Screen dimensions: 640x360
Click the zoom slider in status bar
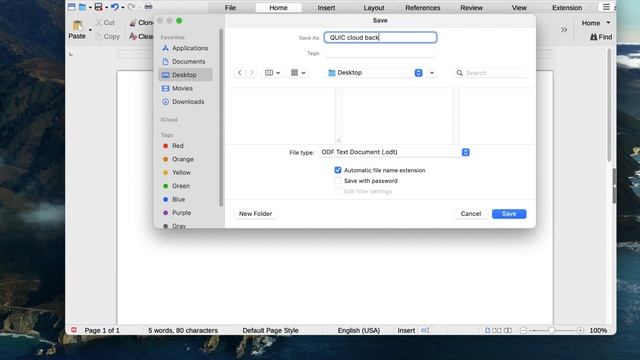551,330
